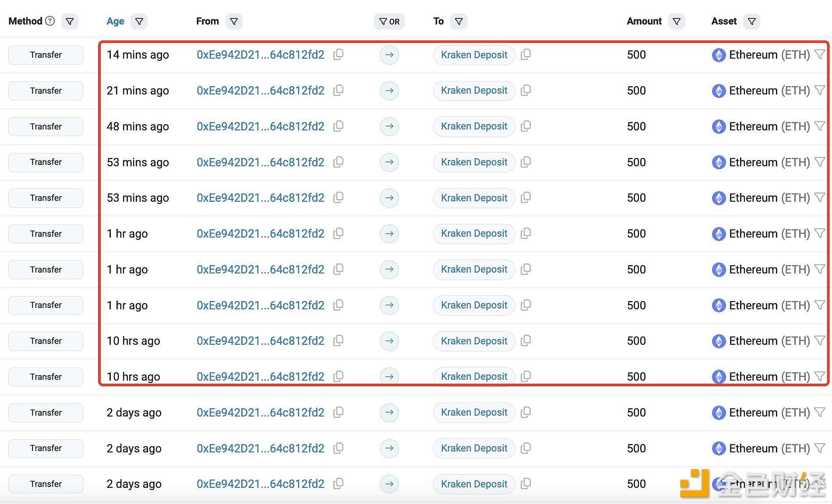Filter by Ethereum asset in 14 mins ago row
832x504 pixels.
click(x=820, y=54)
